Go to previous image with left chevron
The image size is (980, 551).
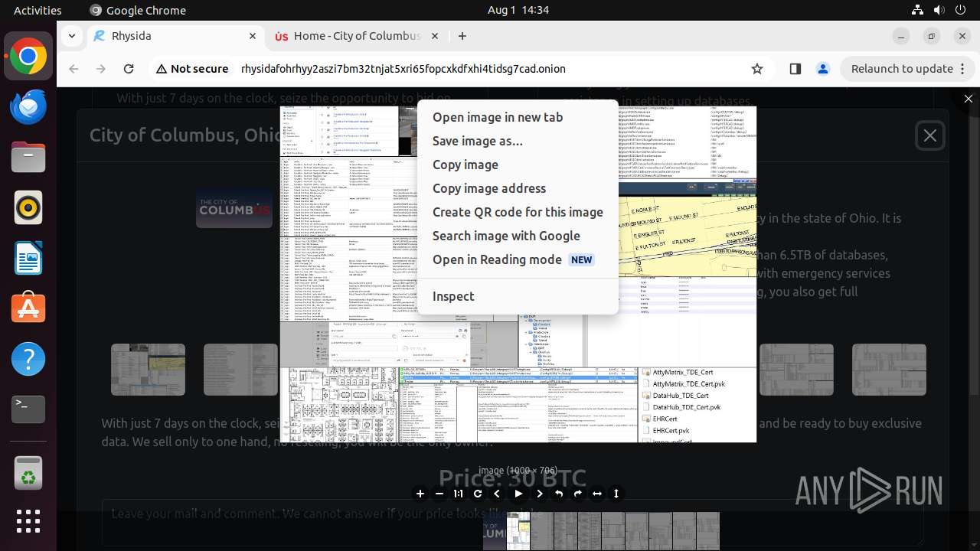[x=498, y=494]
